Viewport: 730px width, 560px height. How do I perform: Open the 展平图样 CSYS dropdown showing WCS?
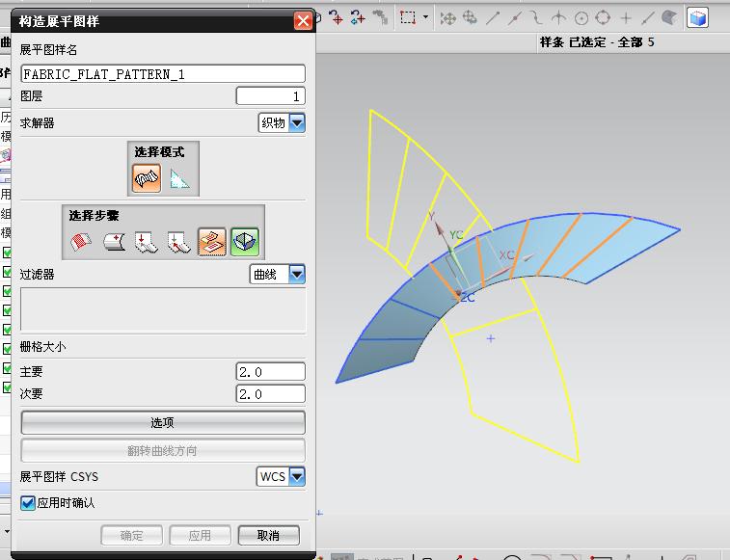281,477
